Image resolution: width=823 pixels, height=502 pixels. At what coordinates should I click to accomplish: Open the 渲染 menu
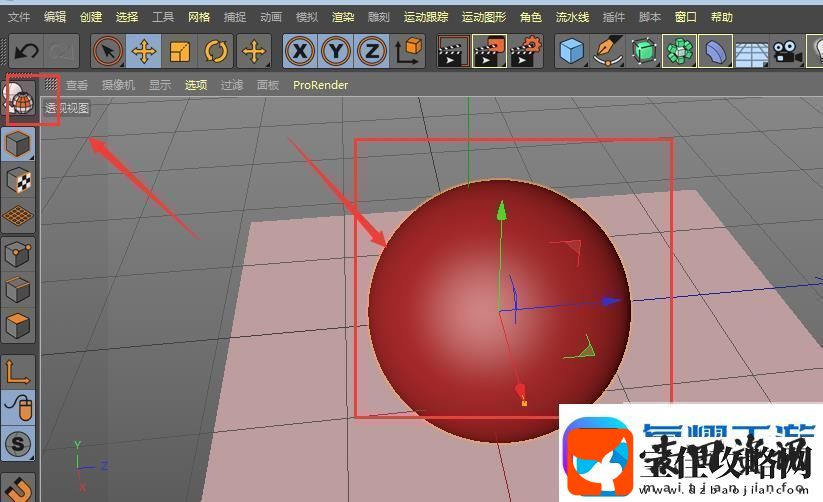point(343,17)
